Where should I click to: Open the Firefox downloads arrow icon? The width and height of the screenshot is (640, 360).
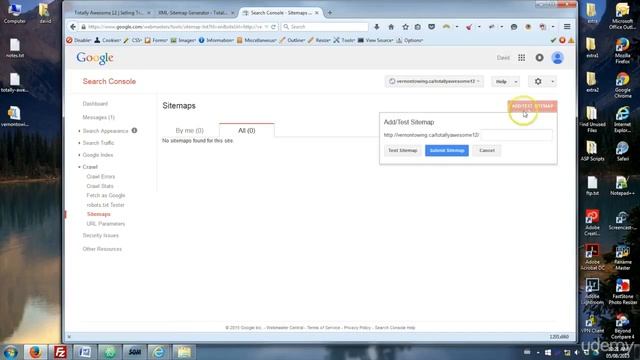click(x=376, y=27)
